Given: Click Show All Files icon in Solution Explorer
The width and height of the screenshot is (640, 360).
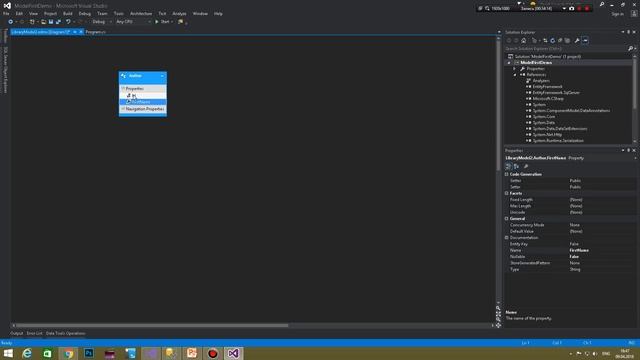Looking at the screenshot, I should click(567, 40).
